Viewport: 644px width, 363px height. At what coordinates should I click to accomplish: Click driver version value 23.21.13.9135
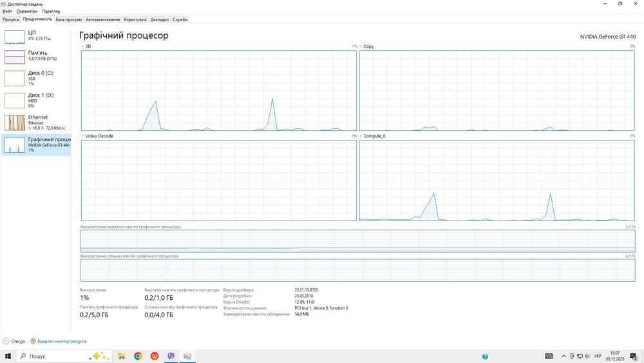click(307, 290)
